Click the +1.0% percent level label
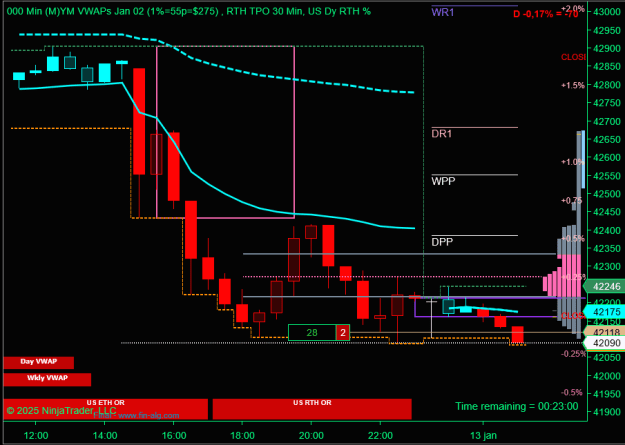This screenshot has height=445, width=625. 573,162
